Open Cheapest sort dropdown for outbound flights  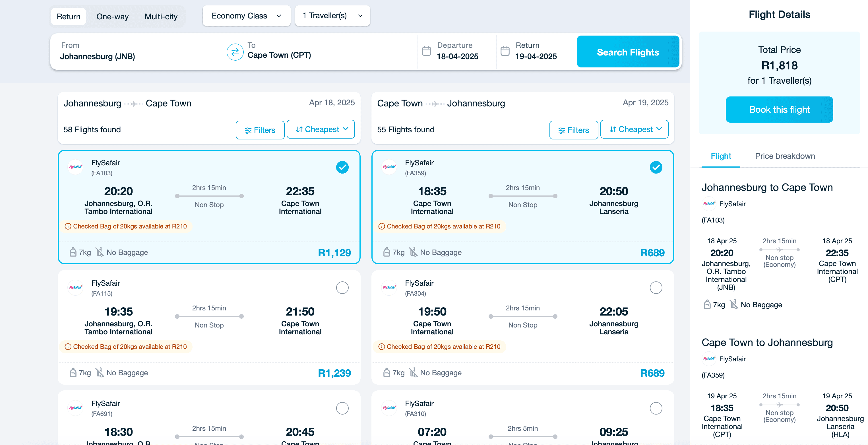coord(321,129)
